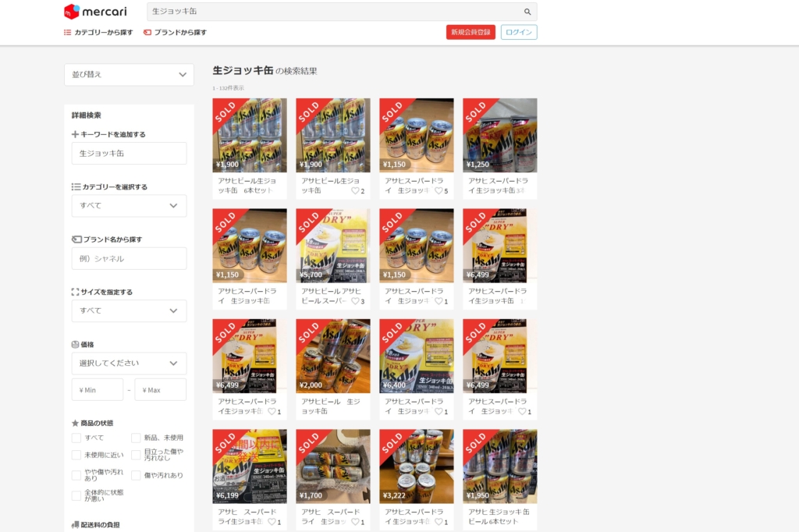Viewport: 799px width, 532px height.
Task: Like the ¥6,400 listing with its heart
Action: point(439,411)
